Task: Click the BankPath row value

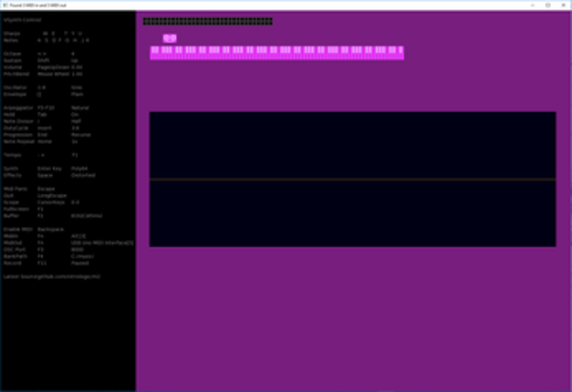Action: [x=81, y=256]
